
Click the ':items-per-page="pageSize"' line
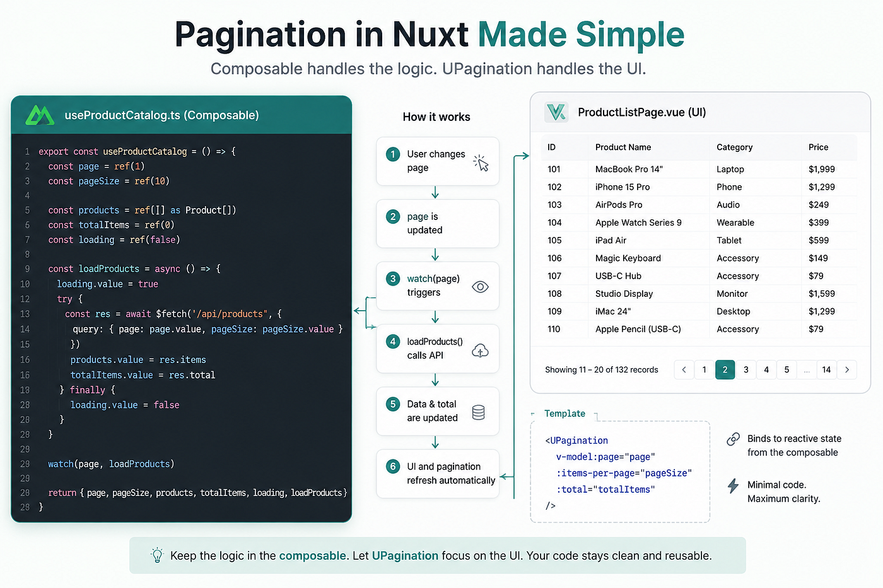(x=624, y=473)
